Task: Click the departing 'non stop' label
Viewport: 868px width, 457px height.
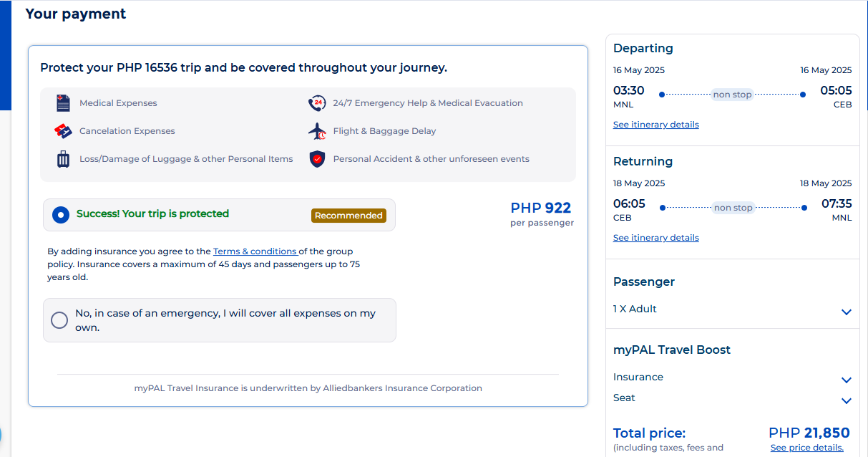Action: [732, 95]
